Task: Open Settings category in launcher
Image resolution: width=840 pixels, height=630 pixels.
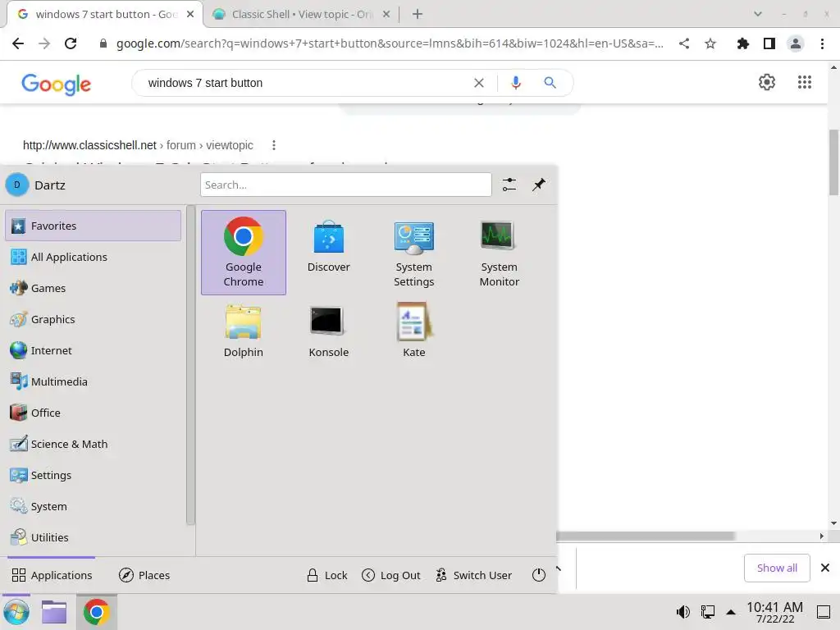Action: coord(94,475)
